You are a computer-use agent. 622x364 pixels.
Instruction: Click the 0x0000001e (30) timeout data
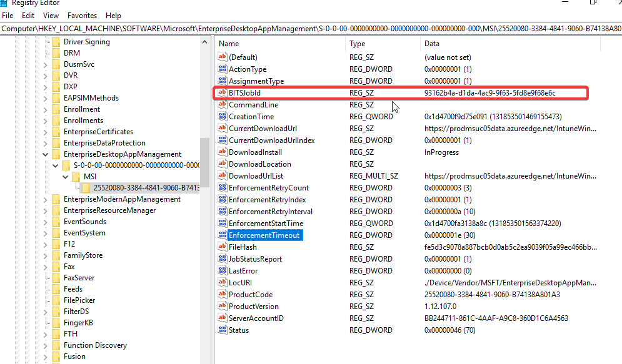pos(450,235)
